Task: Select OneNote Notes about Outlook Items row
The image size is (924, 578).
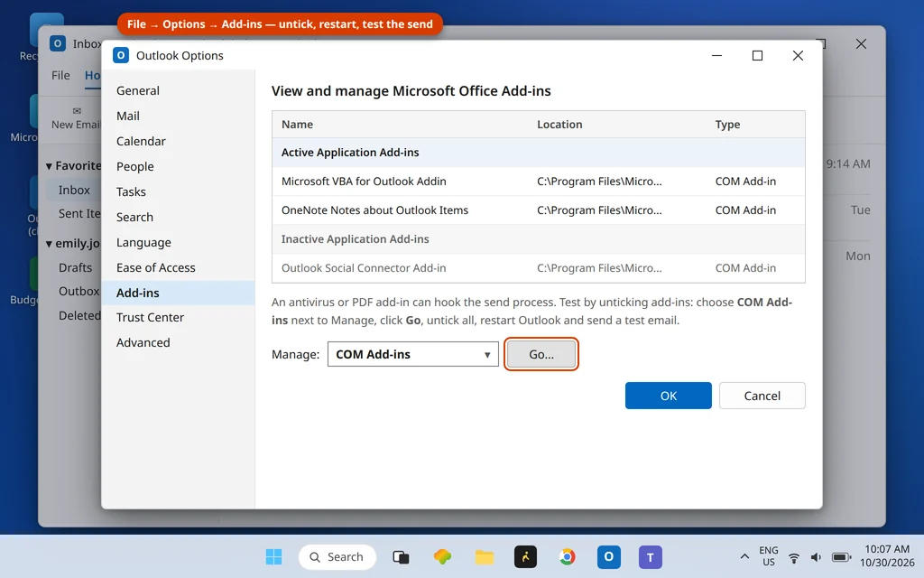Action: point(538,210)
